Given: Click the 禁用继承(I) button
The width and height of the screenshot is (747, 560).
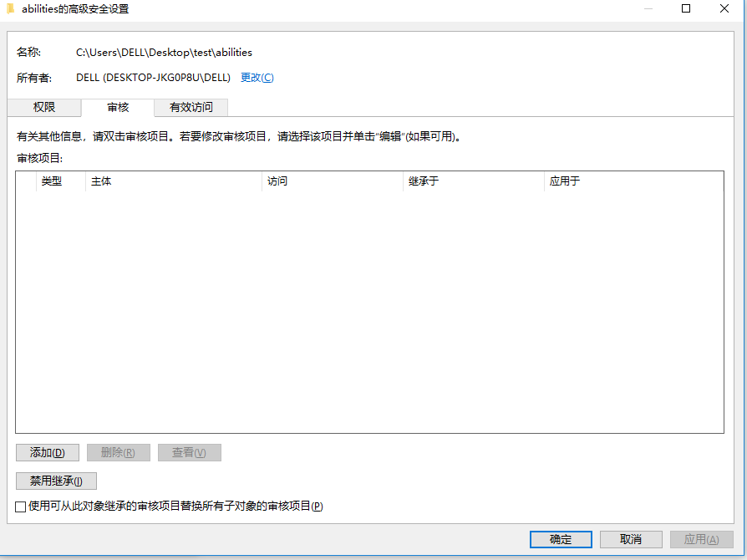Looking at the screenshot, I should [56, 481].
